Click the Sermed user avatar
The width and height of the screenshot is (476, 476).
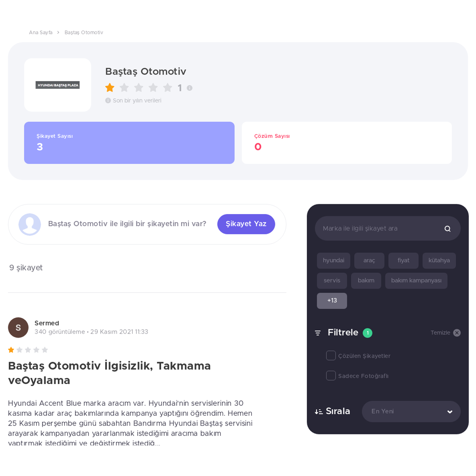point(18,328)
